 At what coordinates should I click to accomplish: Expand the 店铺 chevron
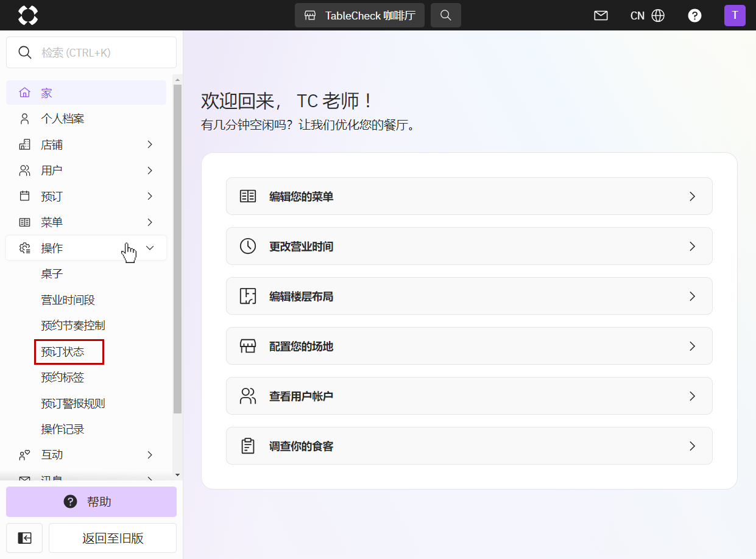(x=150, y=144)
